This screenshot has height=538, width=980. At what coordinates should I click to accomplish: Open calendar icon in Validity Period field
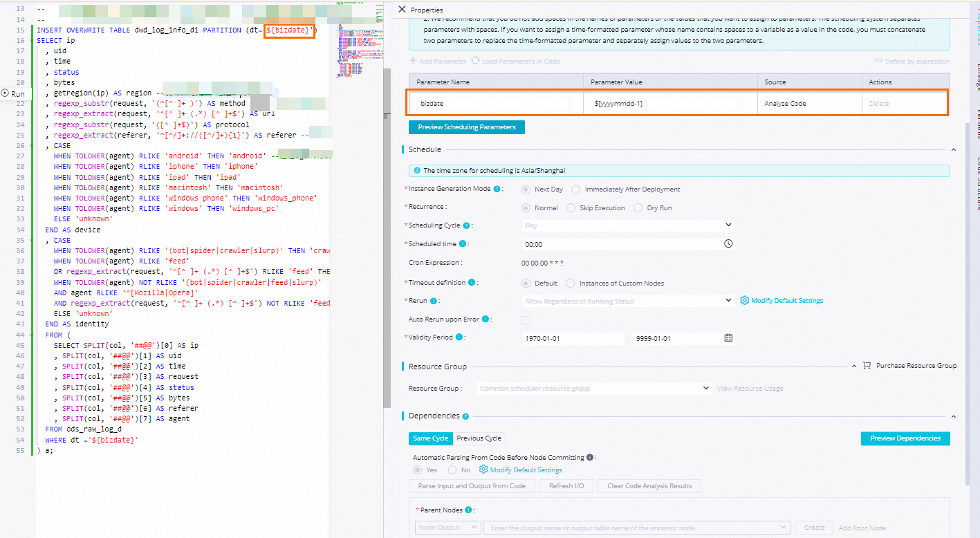(728, 338)
